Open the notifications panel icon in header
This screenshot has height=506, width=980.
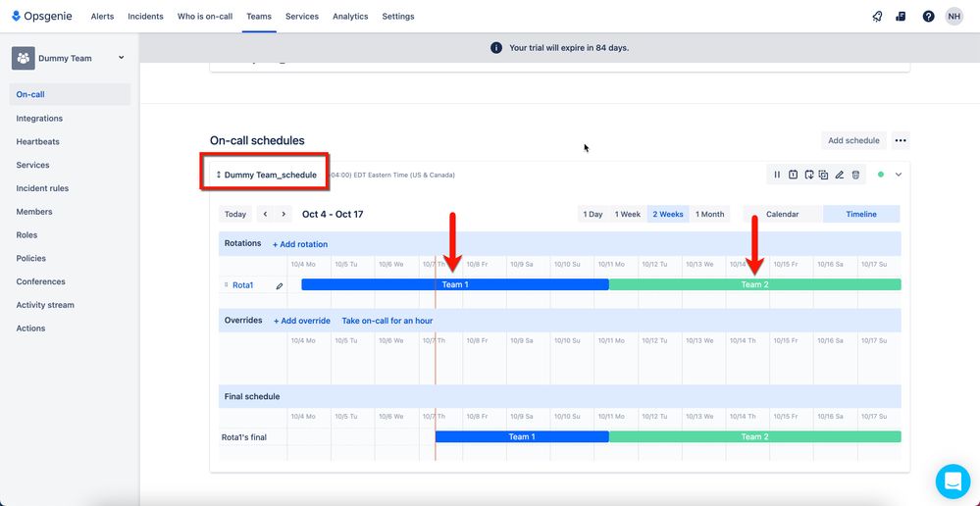click(901, 17)
